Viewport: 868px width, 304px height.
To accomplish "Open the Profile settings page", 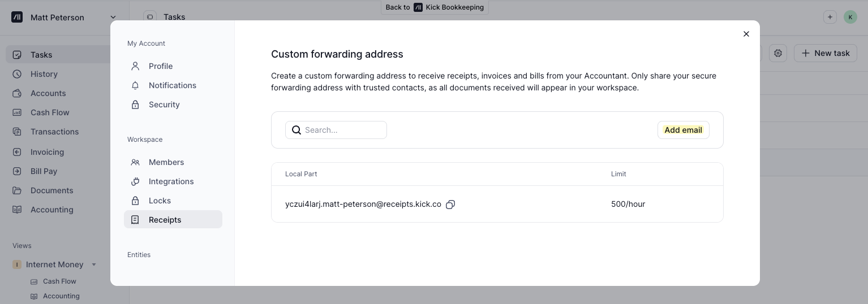I will (161, 66).
